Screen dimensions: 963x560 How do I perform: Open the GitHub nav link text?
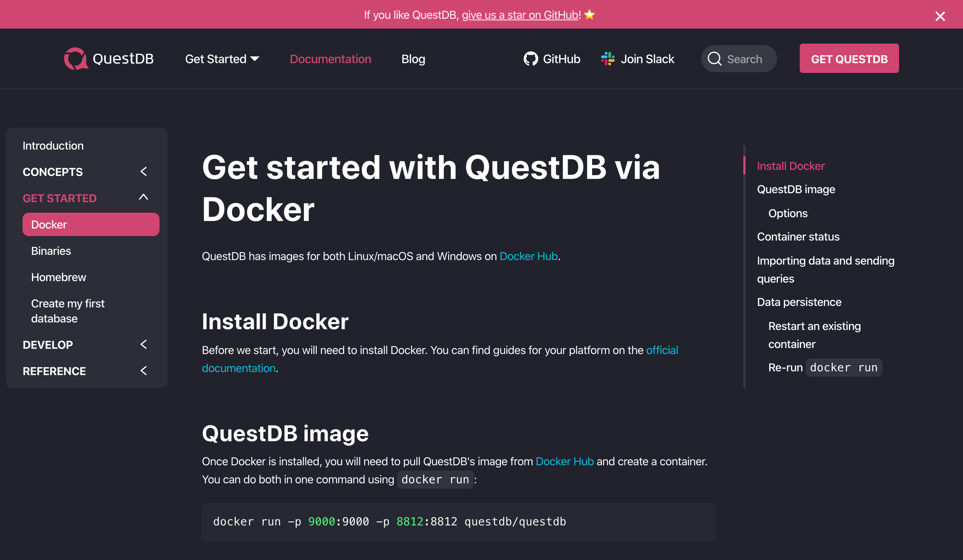[561, 59]
